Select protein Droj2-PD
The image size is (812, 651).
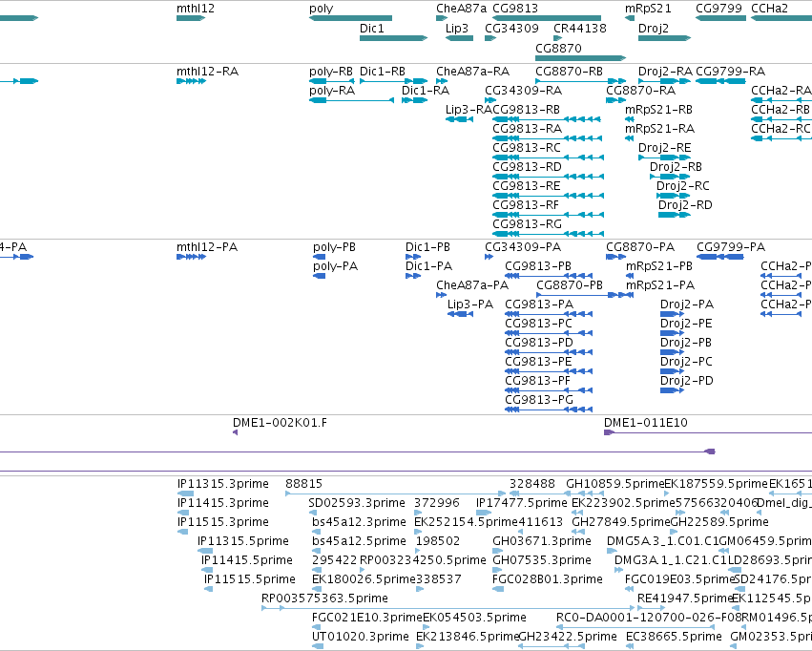click(672, 390)
